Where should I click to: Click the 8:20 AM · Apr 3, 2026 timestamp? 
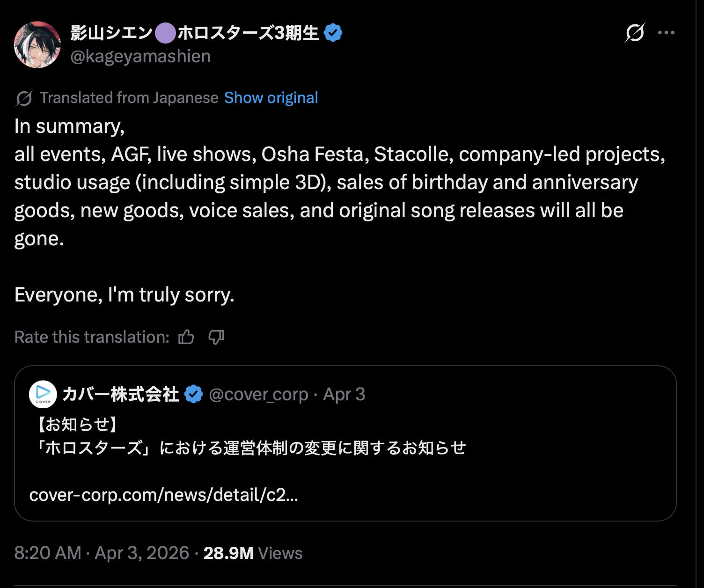(x=102, y=553)
